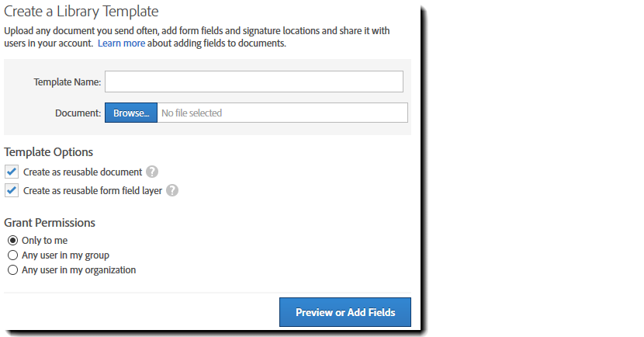Screen dimensions: 644x337
Task: Focus the Template Name text box
Action: [x=254, y=82]
